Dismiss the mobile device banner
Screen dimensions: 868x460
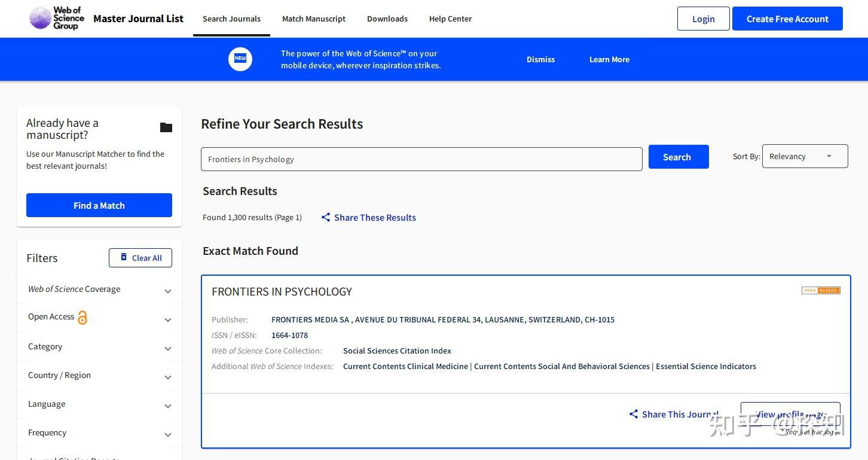tap(540, 59)
